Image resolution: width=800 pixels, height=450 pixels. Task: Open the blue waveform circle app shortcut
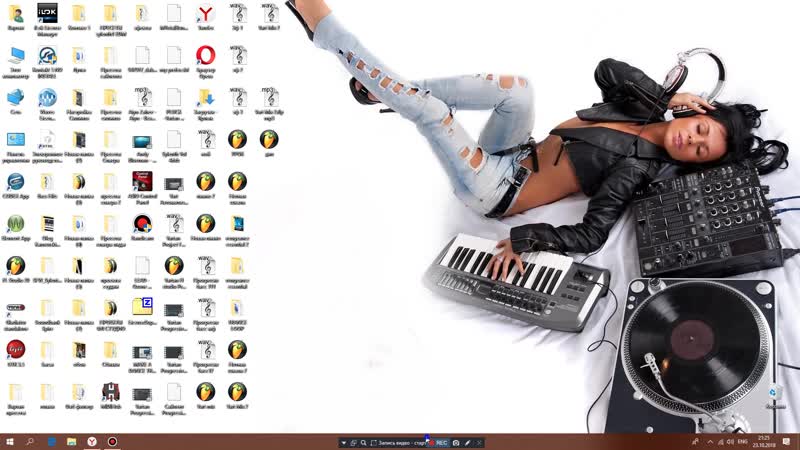[x=47, y=97]
